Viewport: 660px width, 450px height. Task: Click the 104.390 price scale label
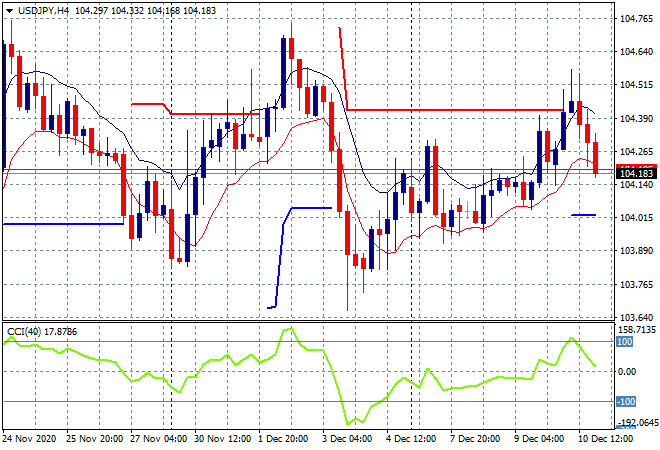pyautogui.click(x=636, y=119)
